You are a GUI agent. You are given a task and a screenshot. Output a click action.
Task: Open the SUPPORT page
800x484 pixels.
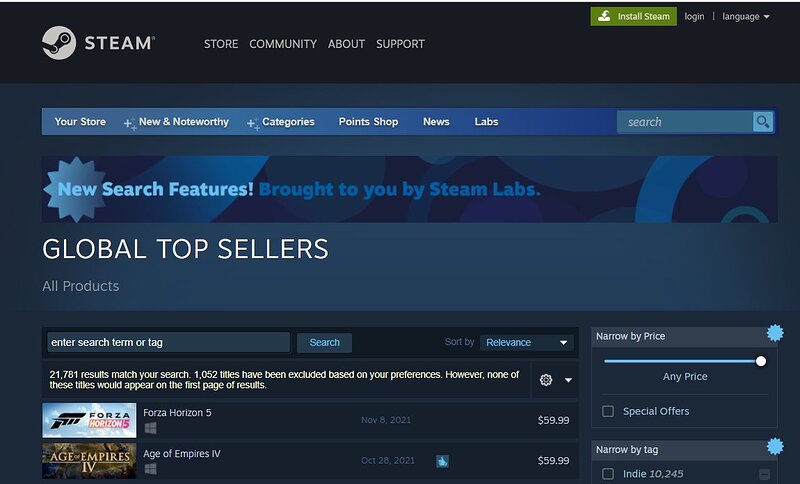[400, 44]
